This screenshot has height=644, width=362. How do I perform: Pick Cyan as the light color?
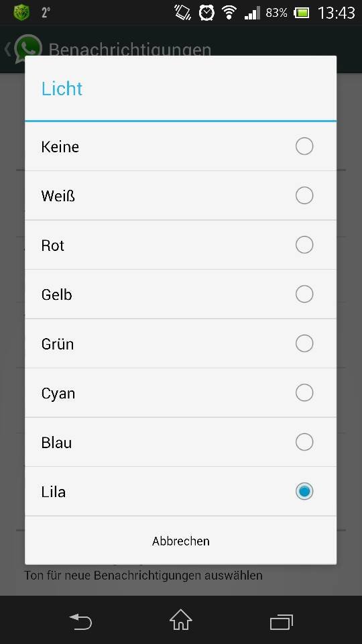click(x=180, y=392)
